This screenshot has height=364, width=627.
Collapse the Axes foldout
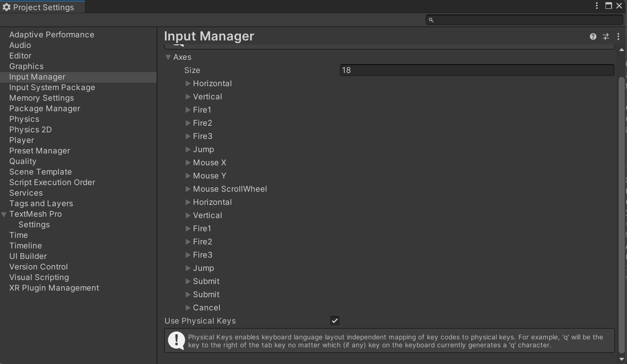click(x=168, y=57)
